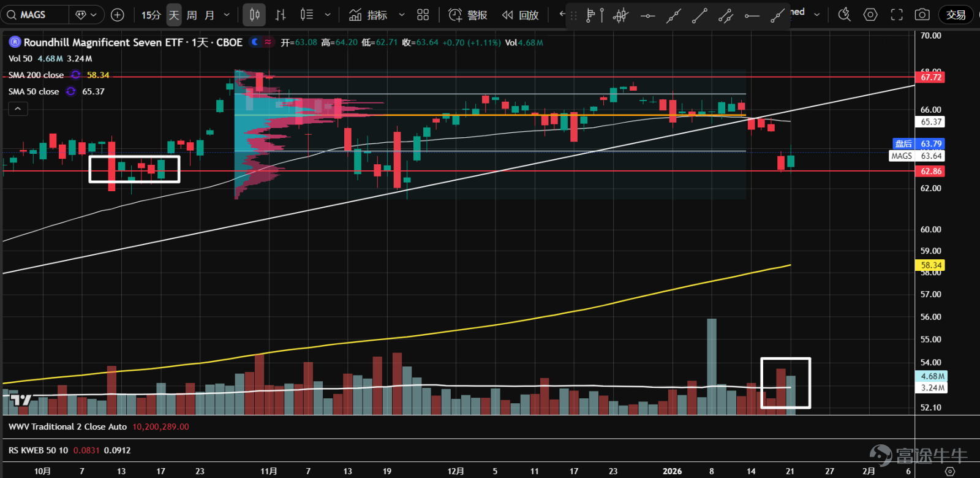
Task: Click the Roundhill ETF logo icon
Action: pos(15,42)
